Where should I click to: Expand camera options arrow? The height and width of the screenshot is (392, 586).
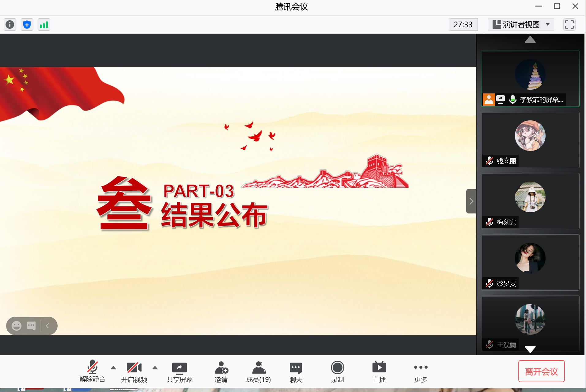(x=155, y=368)
